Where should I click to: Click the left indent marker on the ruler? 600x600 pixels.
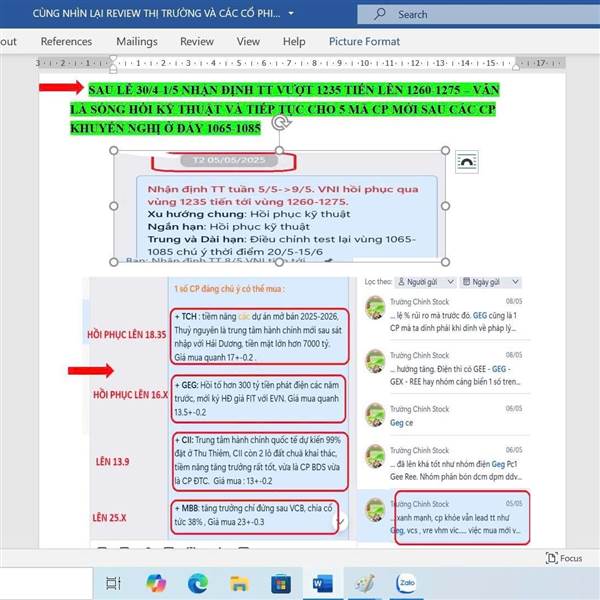(113, 69)
